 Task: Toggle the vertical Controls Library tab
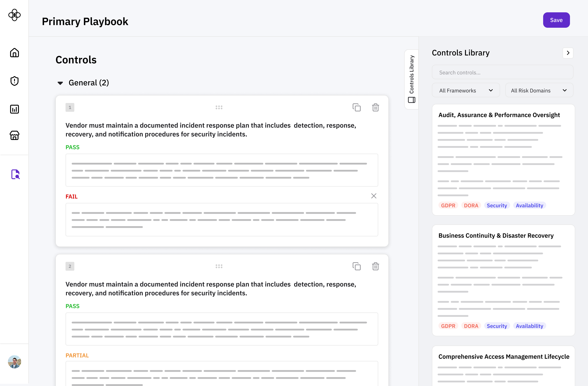[x=411, y=79]
